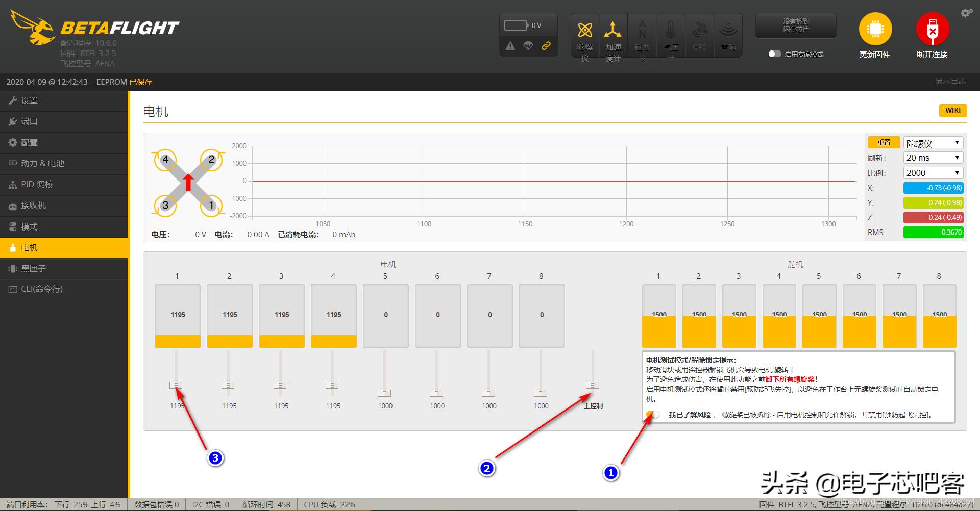Click the update firmware chip icon

pos(875,30)
